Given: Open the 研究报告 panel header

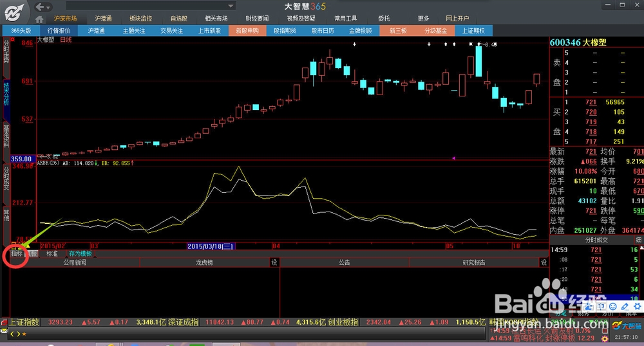Looking at the screenshot, I should coord(474,262).
